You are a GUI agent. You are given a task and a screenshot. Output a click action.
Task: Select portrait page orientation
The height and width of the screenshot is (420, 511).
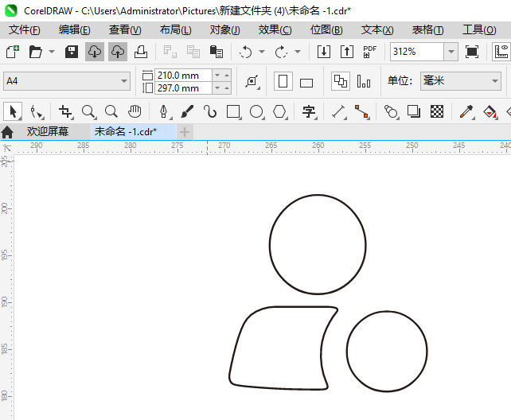point(283,81)
